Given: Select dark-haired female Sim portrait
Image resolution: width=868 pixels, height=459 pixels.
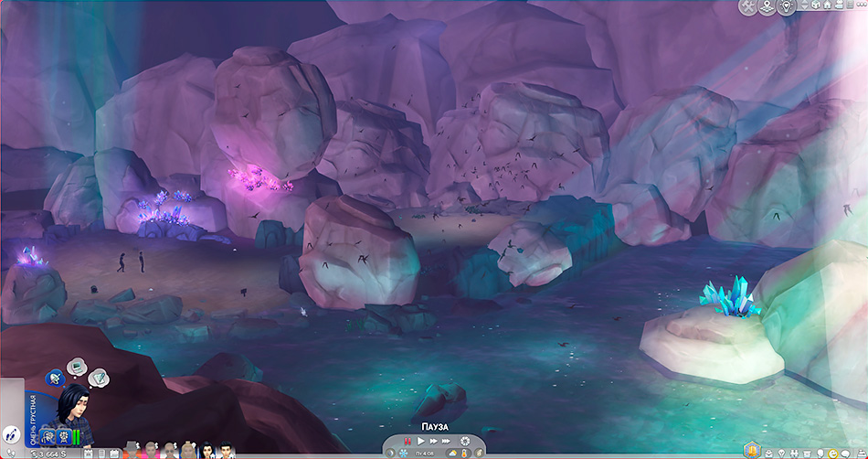Looking at the screenshot, I should point(207,450).
